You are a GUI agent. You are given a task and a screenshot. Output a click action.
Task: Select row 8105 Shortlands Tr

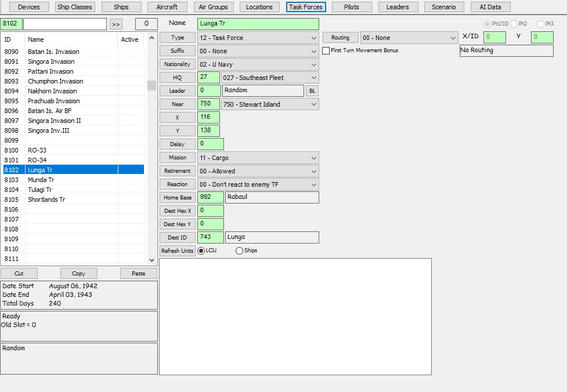tap(73, 199)
